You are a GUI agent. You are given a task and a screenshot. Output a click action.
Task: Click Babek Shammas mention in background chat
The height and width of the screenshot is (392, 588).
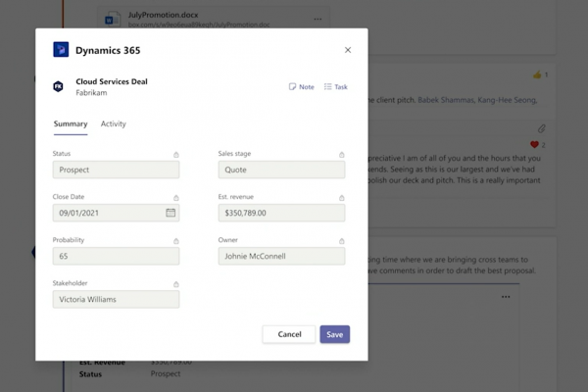pos(446,100)
